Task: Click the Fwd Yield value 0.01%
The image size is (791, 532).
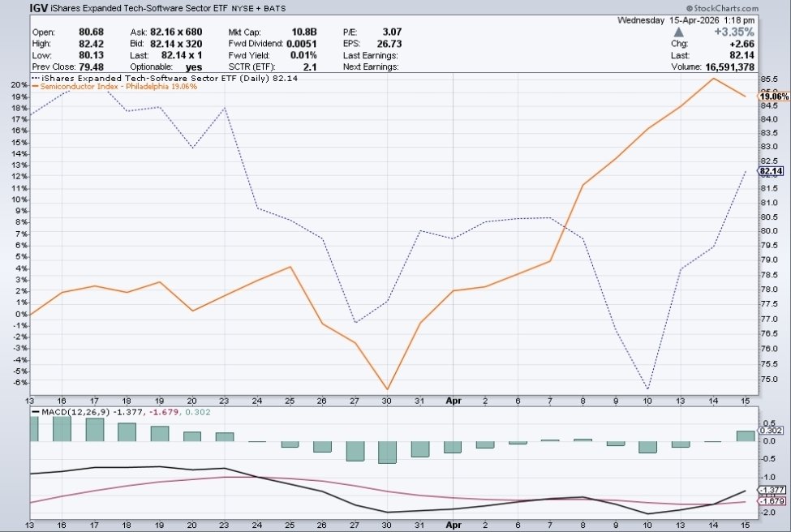Action: 303,55
